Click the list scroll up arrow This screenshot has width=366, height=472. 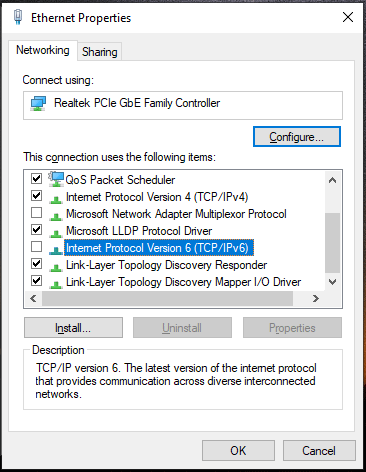(332, 180)
